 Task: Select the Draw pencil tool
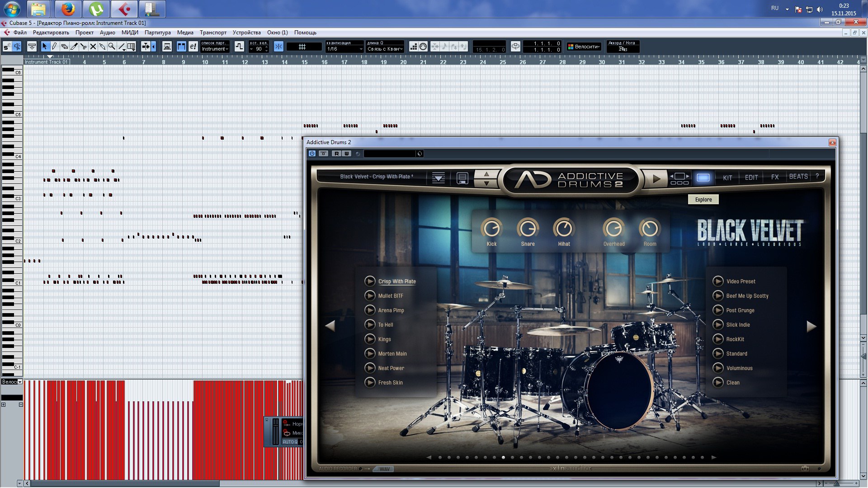click(54, 46)
